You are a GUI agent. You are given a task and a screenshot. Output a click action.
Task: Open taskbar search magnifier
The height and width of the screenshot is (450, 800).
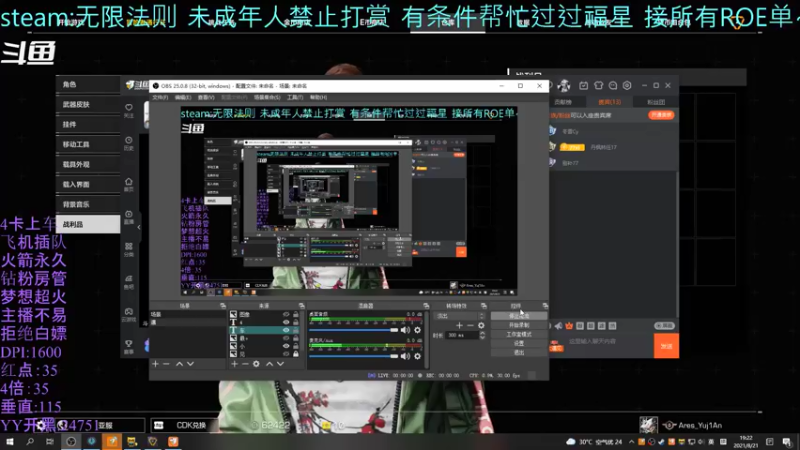tap(30, 441)
